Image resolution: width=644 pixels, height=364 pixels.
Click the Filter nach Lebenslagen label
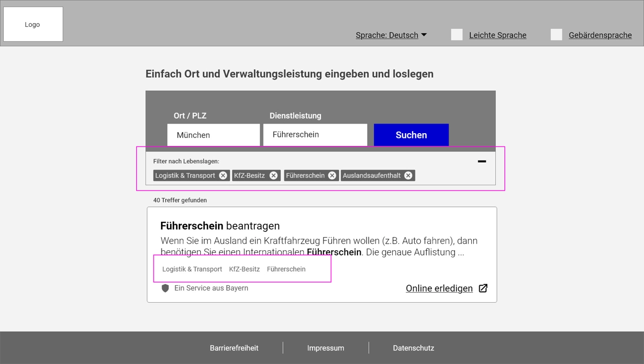[186, 161]
